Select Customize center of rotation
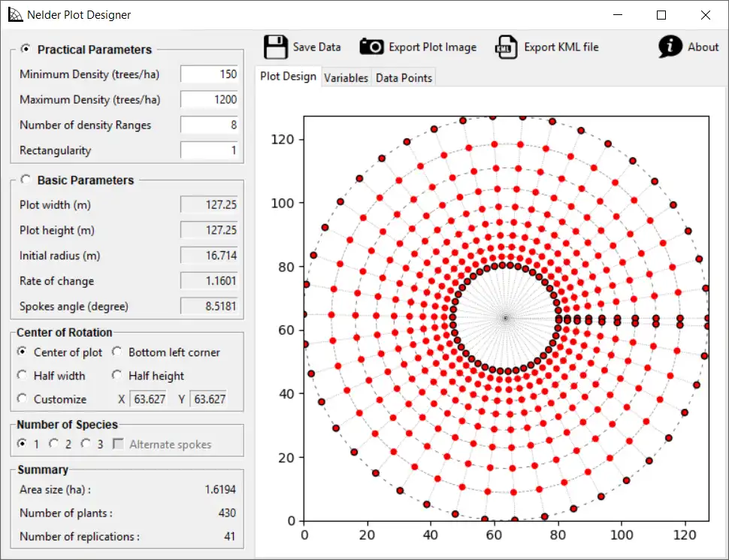 (x=22, y=398)
